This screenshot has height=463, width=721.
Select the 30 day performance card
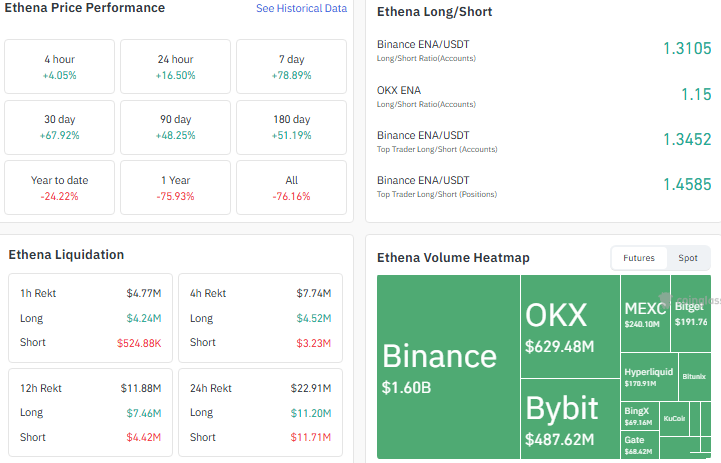[59, 127]
